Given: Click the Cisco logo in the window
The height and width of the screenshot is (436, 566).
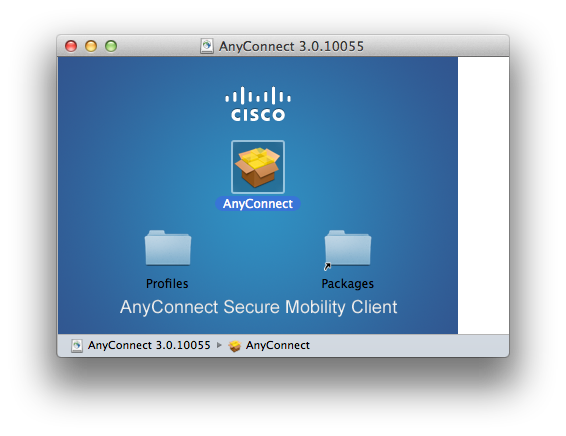Looking at the screenshot, I should point(258,104).
